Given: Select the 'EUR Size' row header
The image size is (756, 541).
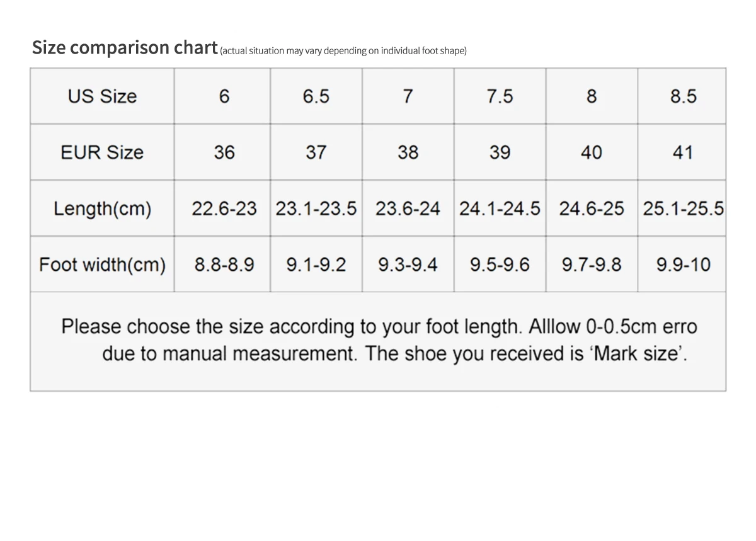Looking at the screenshot, I should tap(102, 152).
